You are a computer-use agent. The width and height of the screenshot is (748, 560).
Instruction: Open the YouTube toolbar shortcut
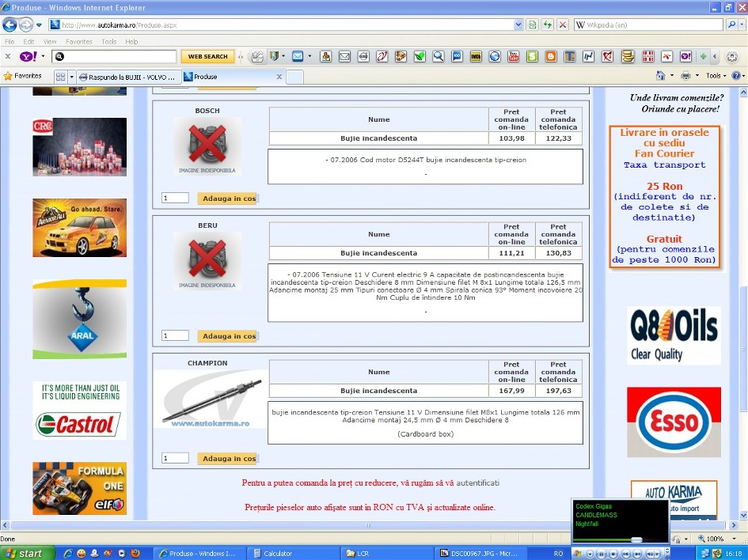tap(513, 57)
